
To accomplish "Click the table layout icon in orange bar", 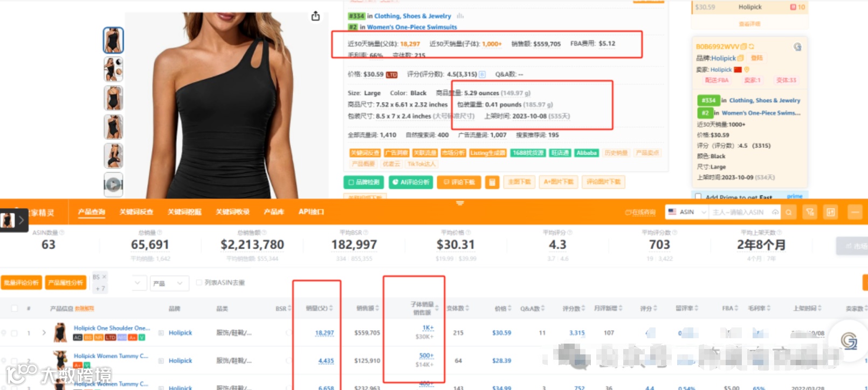I will (831, 213).
